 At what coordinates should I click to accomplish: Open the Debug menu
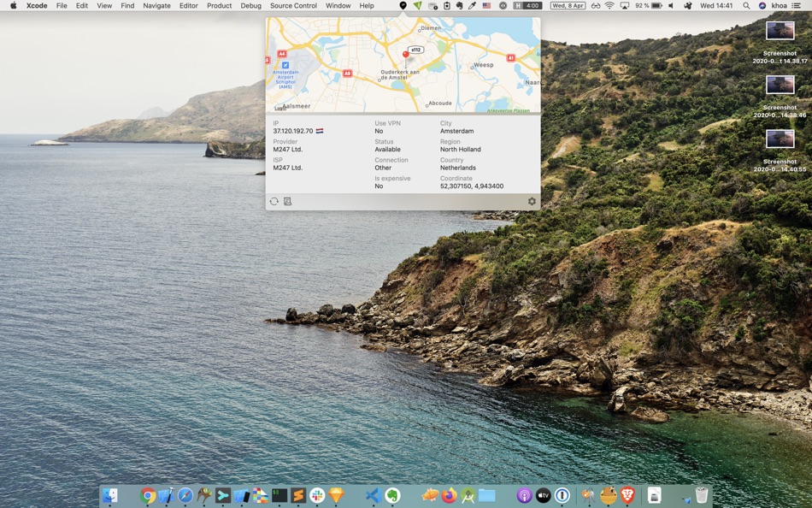[250, 6]
